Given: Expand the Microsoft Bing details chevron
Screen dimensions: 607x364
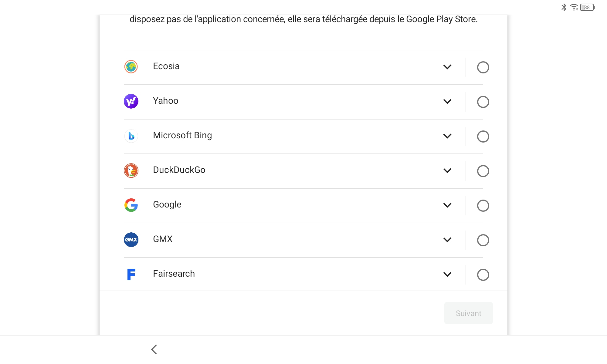Looking at the screenshot, I should 447,136.
